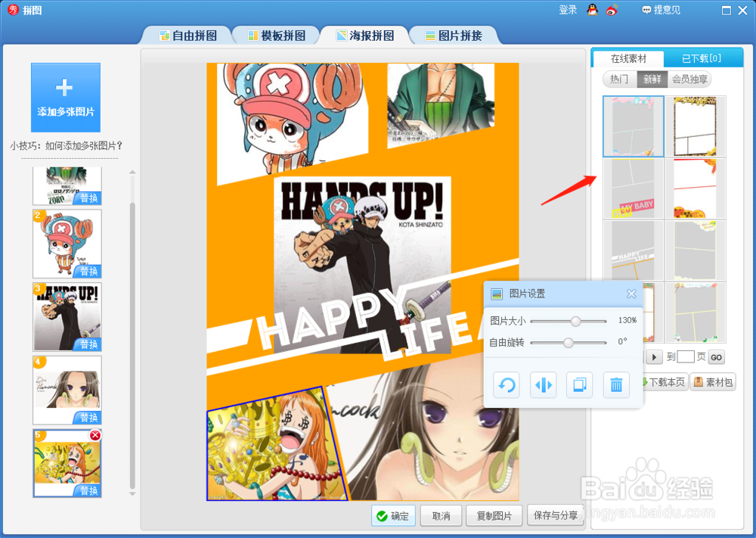Screen dimensions: 756x538
Task: Open the 图片拼接 tab
Action: 454,36
